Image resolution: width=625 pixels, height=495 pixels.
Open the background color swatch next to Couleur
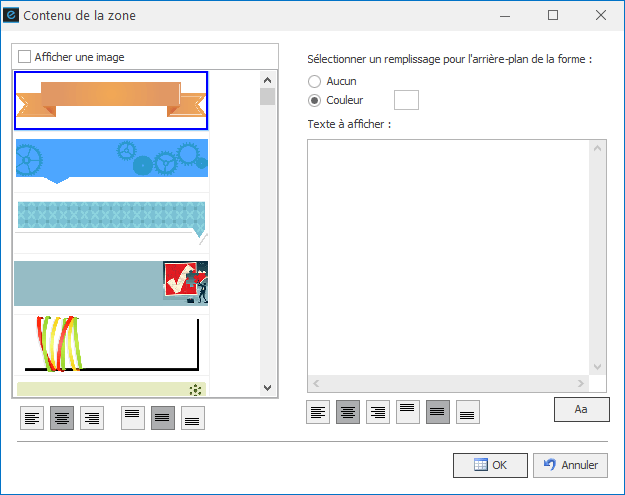(x=406, y=100)
